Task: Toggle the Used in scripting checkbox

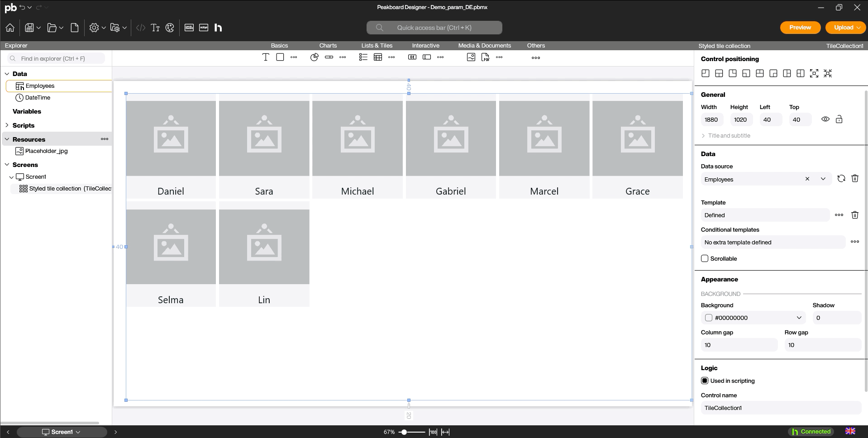Action: click(705, 381)
